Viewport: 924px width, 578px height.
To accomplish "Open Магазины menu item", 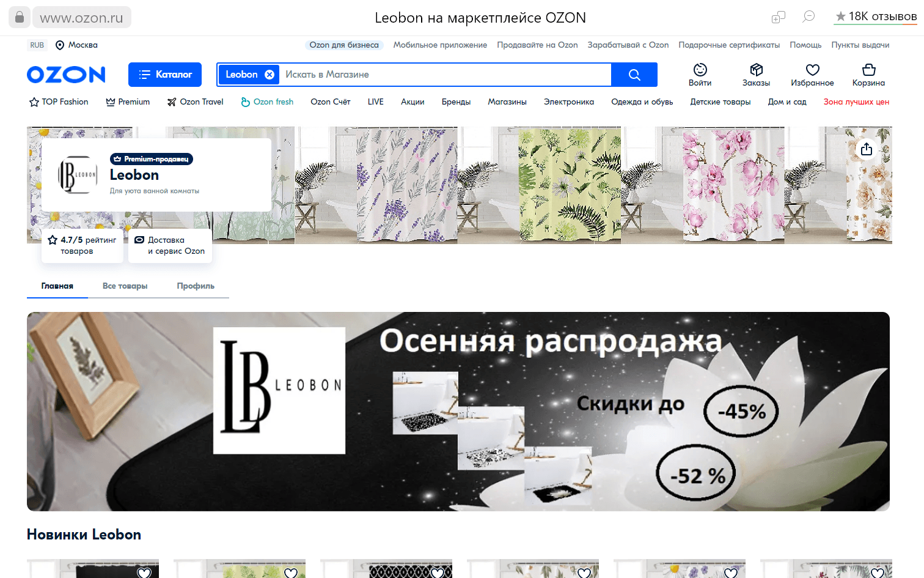I will click(x=507, y=102).
